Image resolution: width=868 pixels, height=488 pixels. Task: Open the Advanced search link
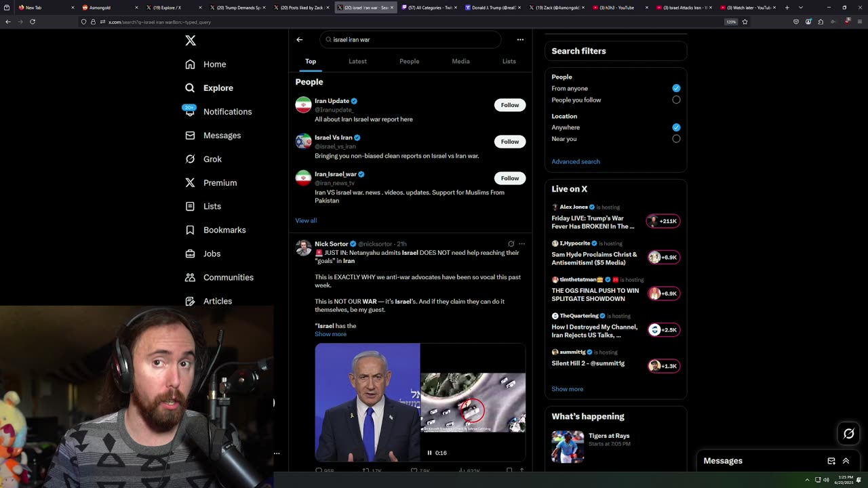click(x=576, y=161)
